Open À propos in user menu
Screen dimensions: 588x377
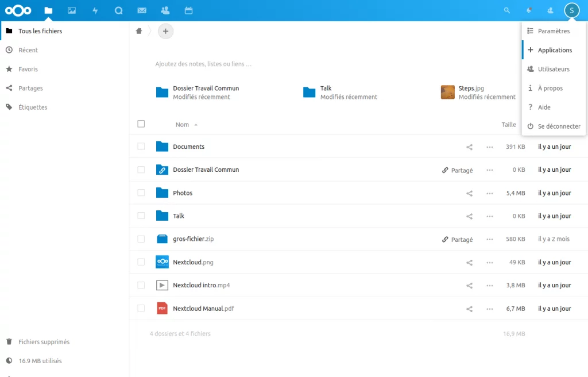pyautogui.click(x=554, y=89)
